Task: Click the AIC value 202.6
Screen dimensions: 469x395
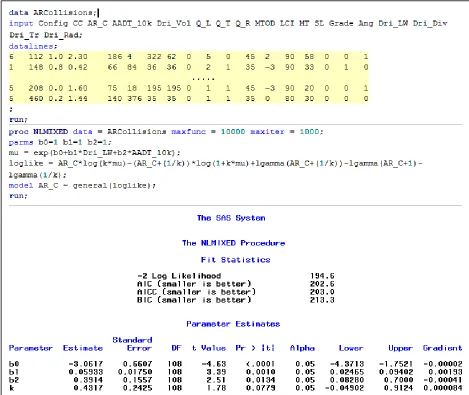Action: click(322, 284)
